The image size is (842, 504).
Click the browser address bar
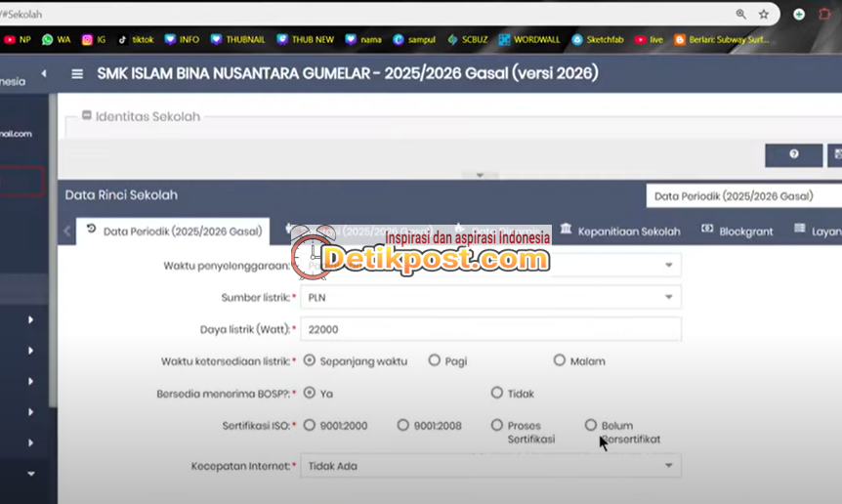365,14
